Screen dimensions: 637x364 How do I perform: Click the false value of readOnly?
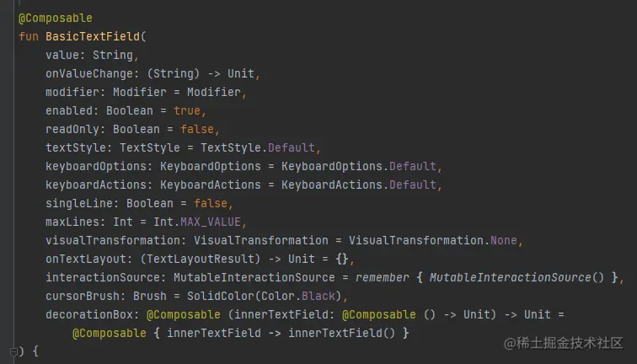197,129
